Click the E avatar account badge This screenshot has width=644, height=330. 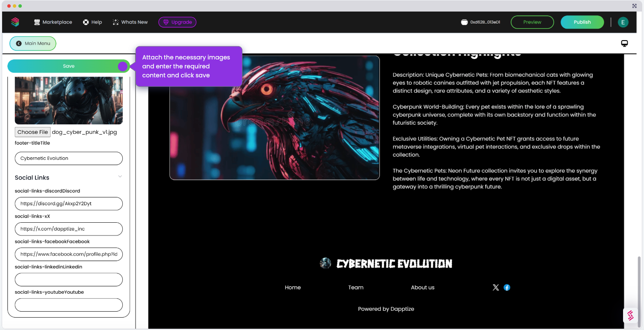(x=623, y=22)
